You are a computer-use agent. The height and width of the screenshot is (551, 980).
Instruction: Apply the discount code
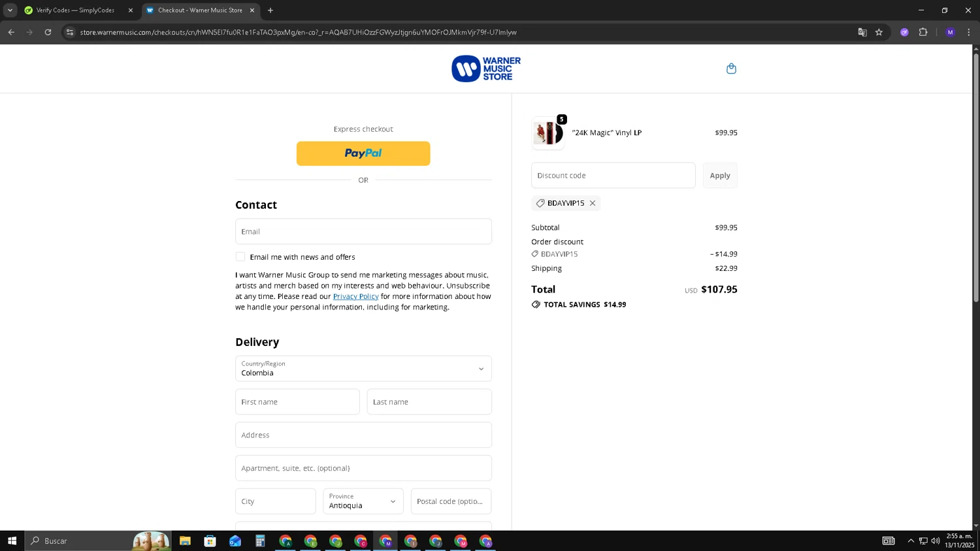(x=720, y=176)
